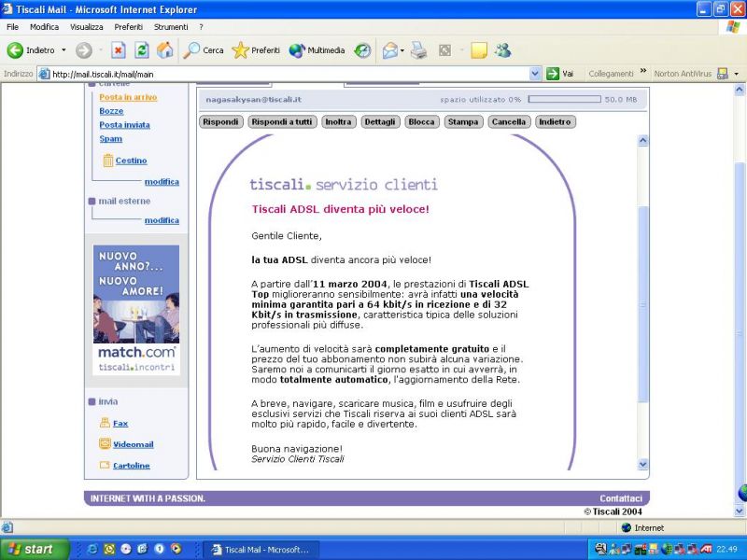747x560 pixels.
Task: Click the spazio utilizzato storage bar
Action: [565, 100]
